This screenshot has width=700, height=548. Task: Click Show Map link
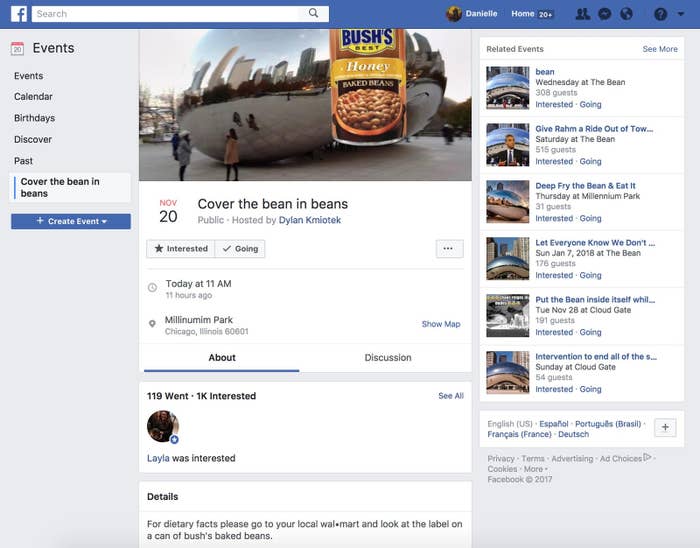(x=441, y=324)
